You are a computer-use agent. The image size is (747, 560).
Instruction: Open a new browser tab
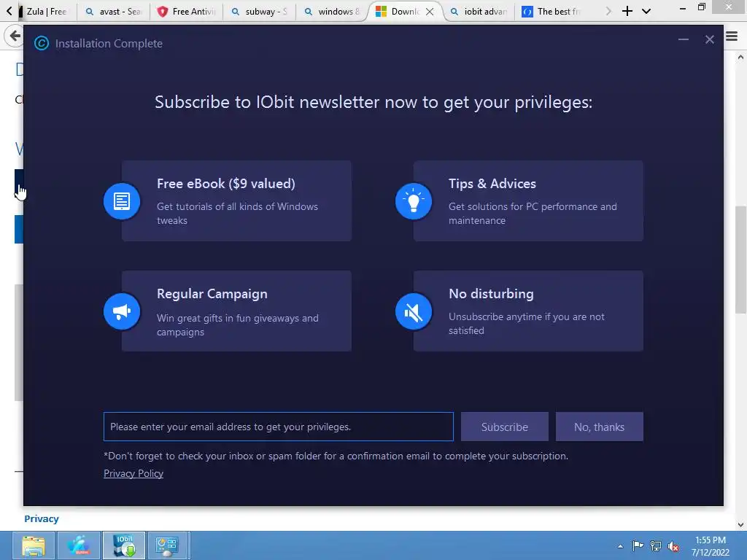[627, 11]
